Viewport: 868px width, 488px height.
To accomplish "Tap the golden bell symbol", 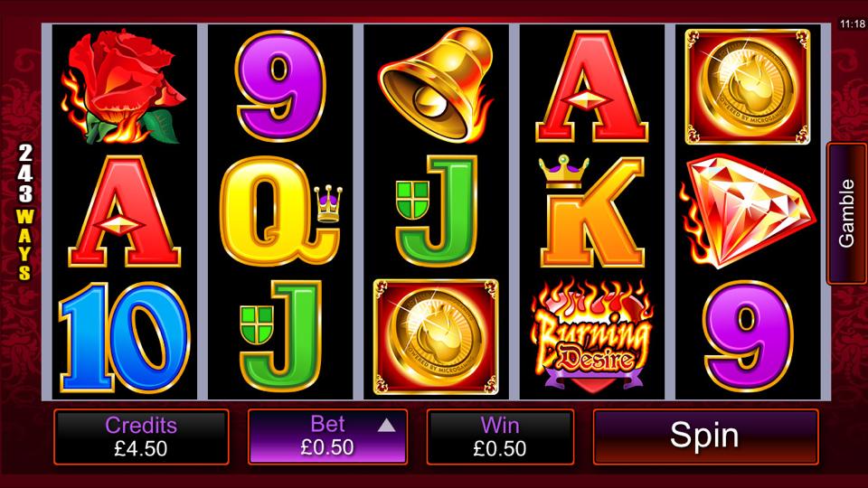I will (x=436, y=84).
